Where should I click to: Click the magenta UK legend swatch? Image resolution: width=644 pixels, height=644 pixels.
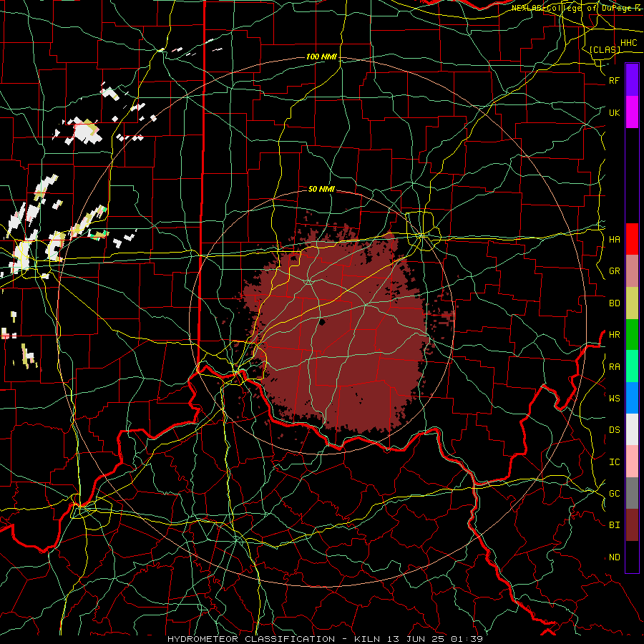[632, 112]
